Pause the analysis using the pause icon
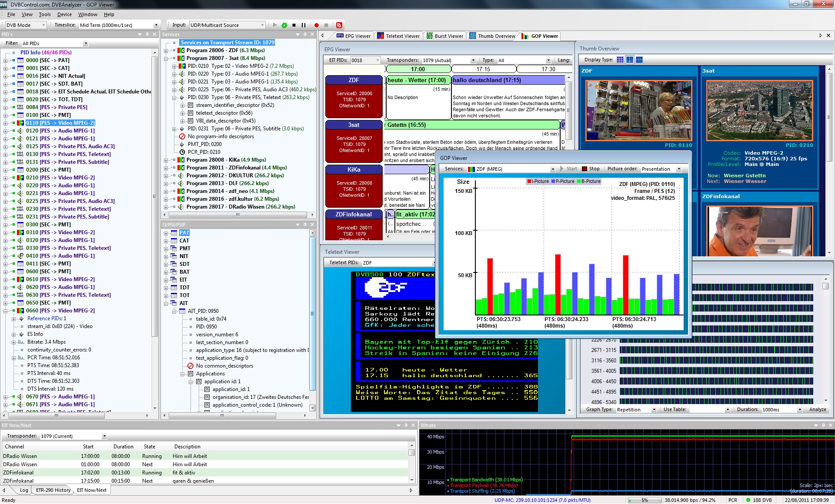The image size is (835, 504). point(304,25)
